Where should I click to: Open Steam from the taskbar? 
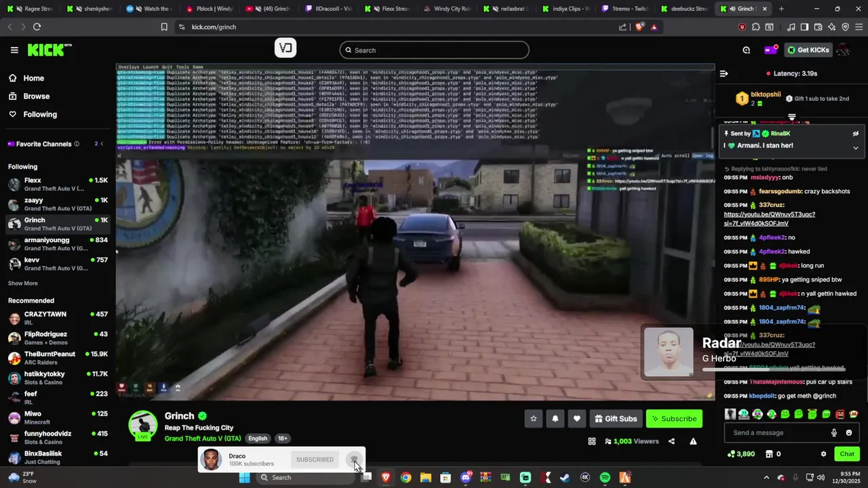click(565, 478)
